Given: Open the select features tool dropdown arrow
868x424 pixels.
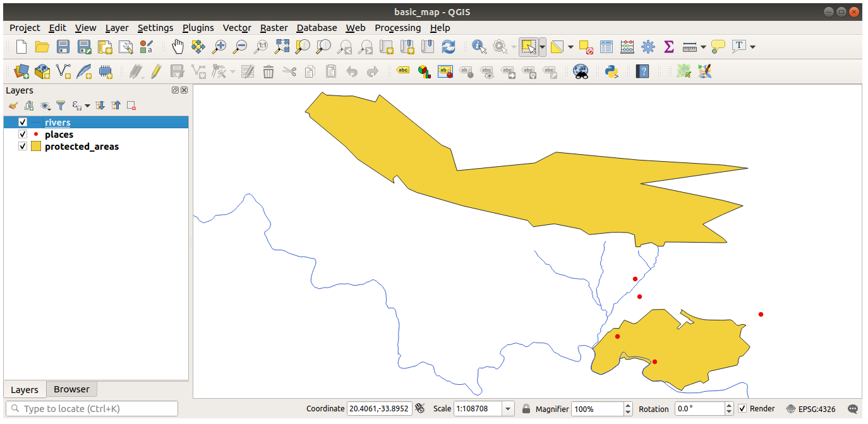Looking at the screenshot, I should click(541, 46).
